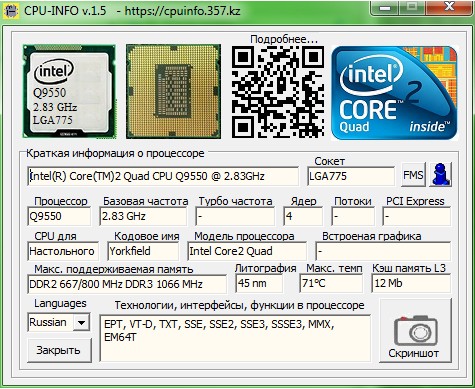Click the LGA775 socket field

[x=351, y=176]
